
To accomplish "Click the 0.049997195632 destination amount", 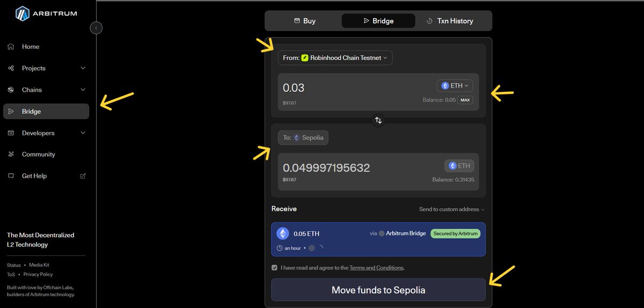I will pos(326,168).
